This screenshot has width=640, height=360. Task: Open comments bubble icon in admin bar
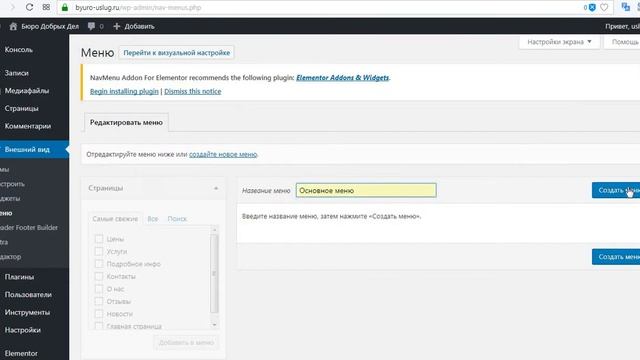pyautogui.click(x=91, y=26)
